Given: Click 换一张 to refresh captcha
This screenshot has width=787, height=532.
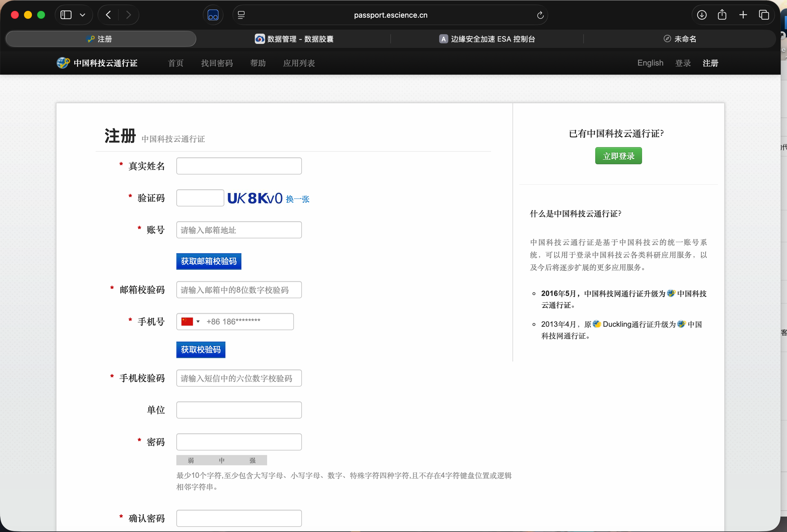Looking at the screenshot, I should pyautogui.click(x=298, y=199).
